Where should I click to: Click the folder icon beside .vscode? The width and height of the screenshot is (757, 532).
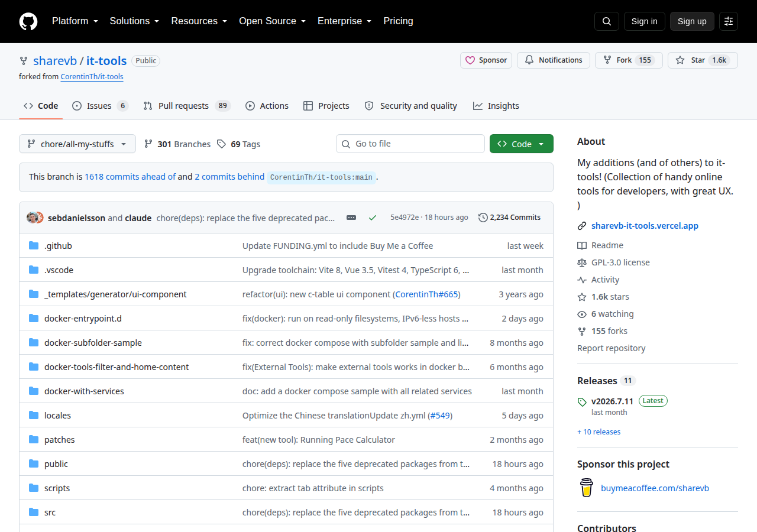(34, 270)
